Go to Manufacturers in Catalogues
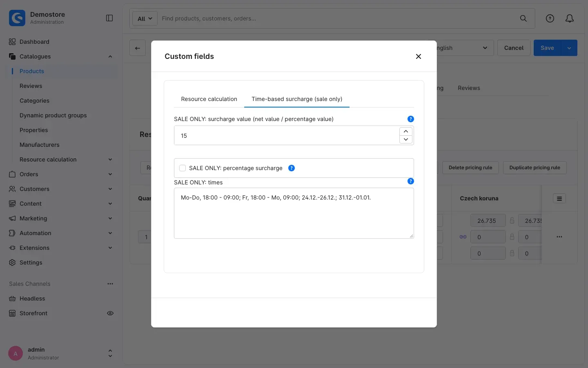 tap(40, 145)
